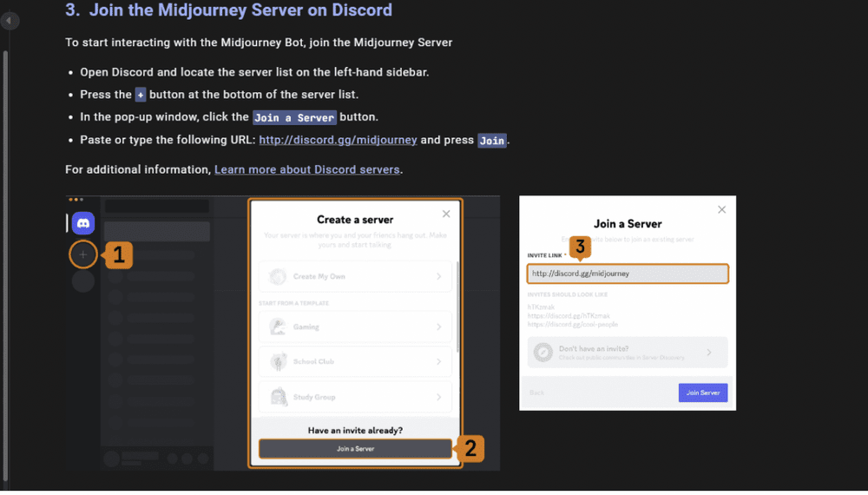Viewport: 868px width, 495px height.
Task: Click the add server plus icon
Action: tap(83, 254)
